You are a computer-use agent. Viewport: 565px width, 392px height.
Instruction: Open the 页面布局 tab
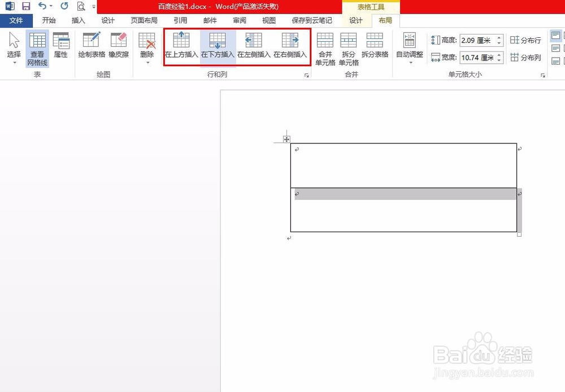pyautogui.click(x=144, y=20)
